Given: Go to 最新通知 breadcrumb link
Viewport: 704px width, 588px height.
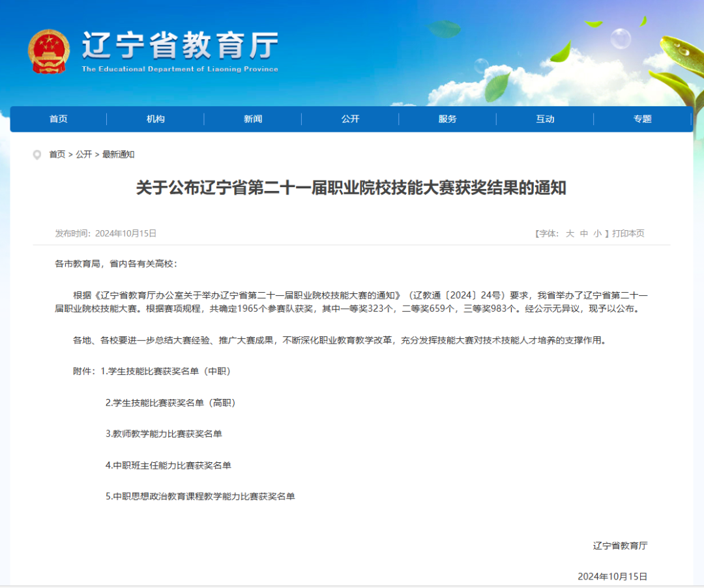Looking at the screenshot, I should pyautogui.click(x=118, y=154).
